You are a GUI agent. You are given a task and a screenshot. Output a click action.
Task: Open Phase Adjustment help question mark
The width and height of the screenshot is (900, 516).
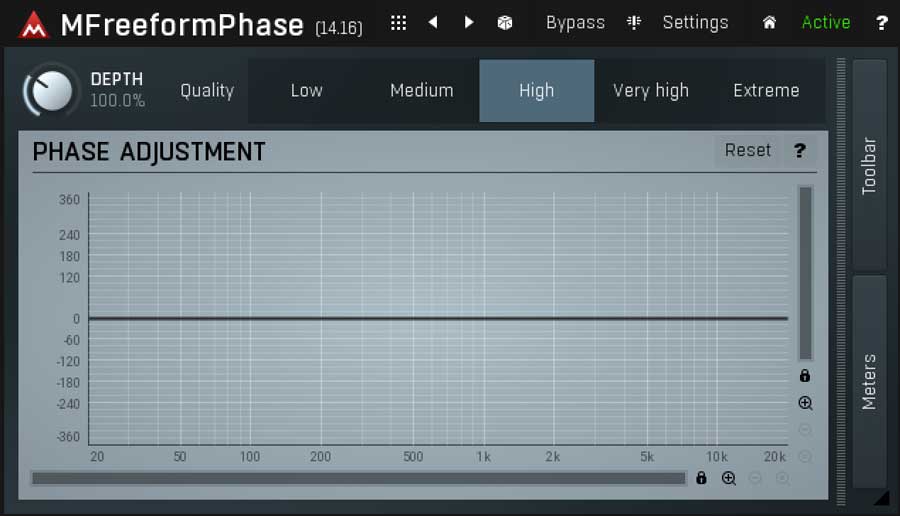[x=800, y=150]
